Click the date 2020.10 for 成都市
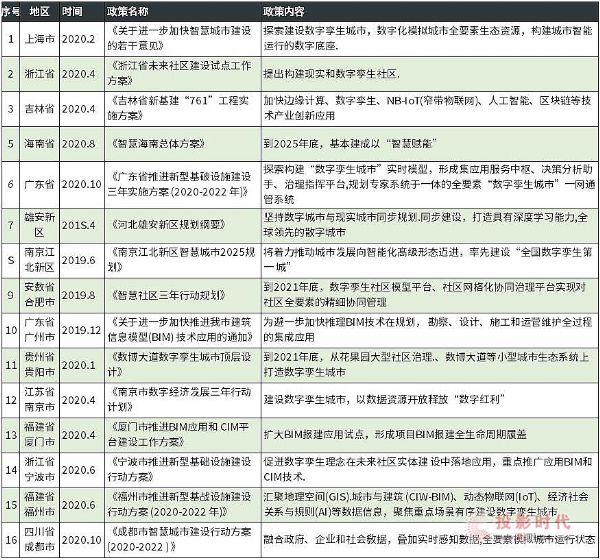 coord(82,539)
